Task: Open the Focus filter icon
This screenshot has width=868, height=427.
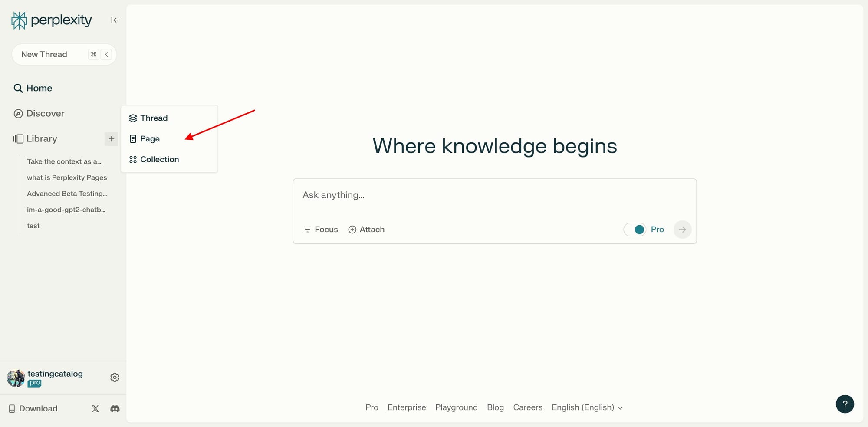Action: point(308,229)
